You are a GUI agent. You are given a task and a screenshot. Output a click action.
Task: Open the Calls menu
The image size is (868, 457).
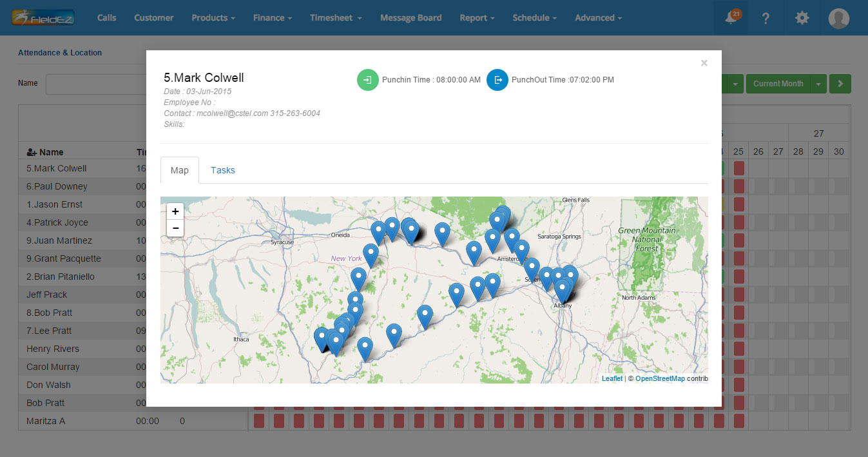point(107,18)
